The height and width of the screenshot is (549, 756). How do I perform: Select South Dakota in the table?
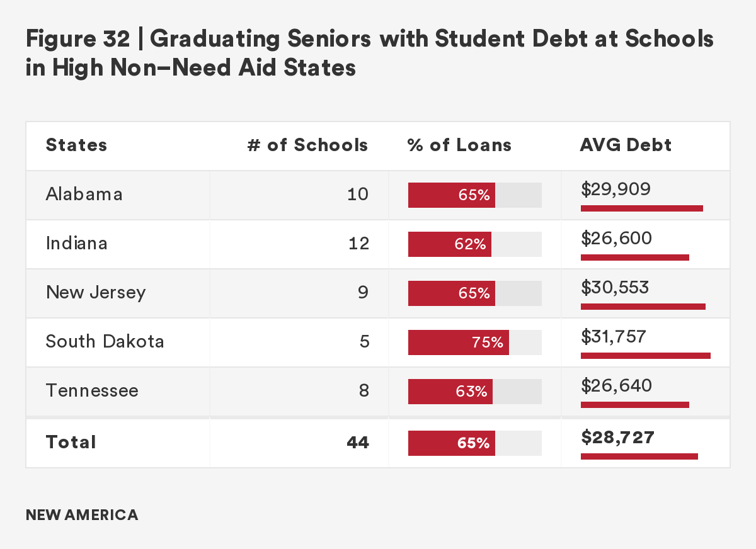(x=105, y=341)
